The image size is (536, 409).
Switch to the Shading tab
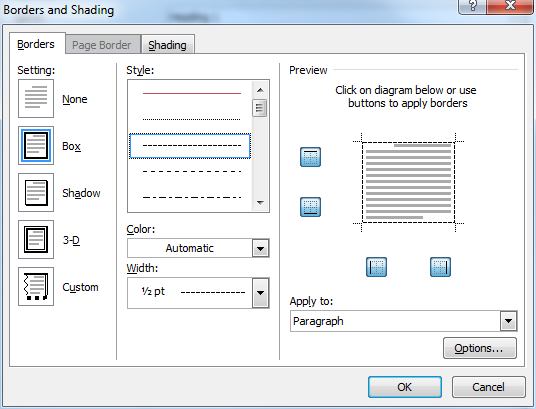pyautogui.click(x=168, y=45)
